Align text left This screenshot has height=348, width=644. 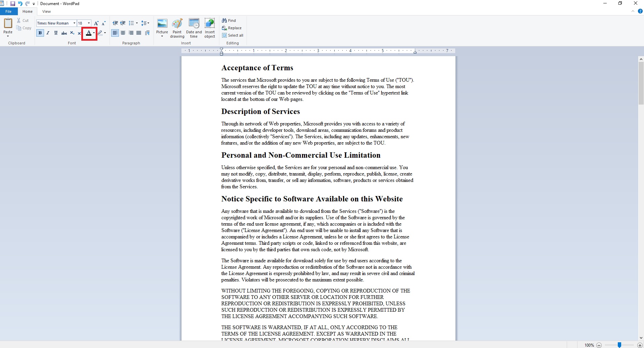115,33
